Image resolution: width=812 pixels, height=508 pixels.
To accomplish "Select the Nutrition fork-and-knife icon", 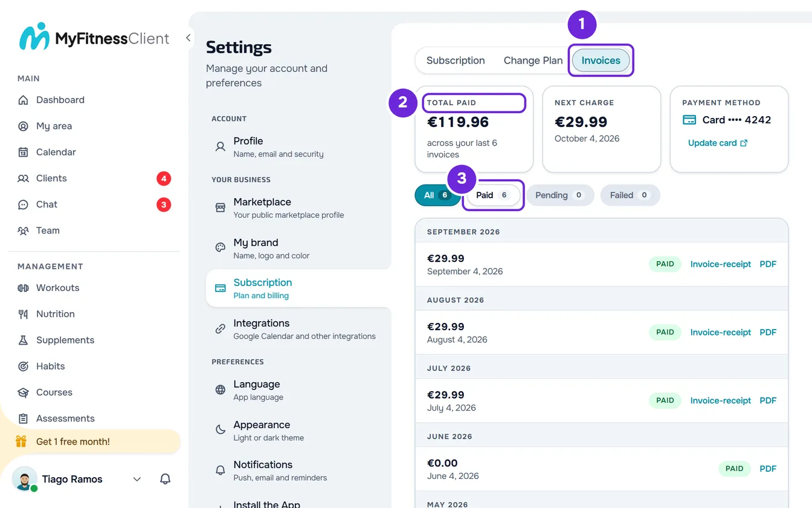I will [23, 314].
